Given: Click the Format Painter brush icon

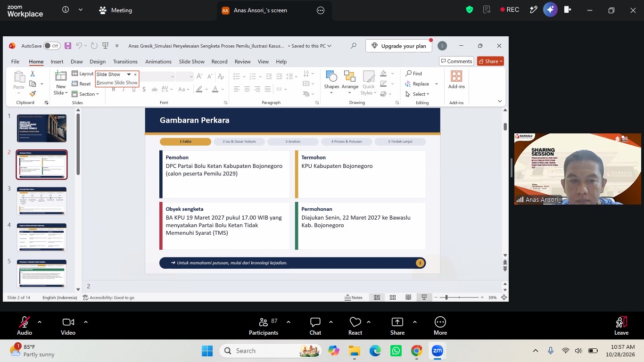Looking at the screenshot, I should point(33,94).
